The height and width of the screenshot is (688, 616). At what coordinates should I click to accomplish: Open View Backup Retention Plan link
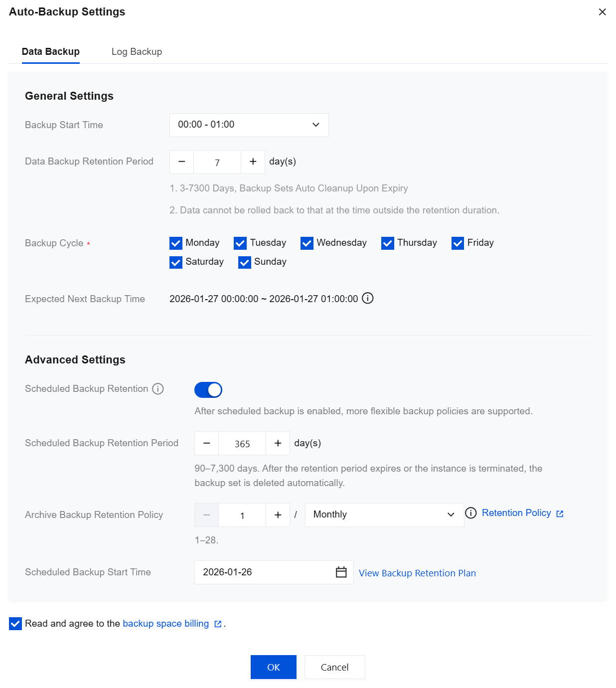[x=417, y=573]
